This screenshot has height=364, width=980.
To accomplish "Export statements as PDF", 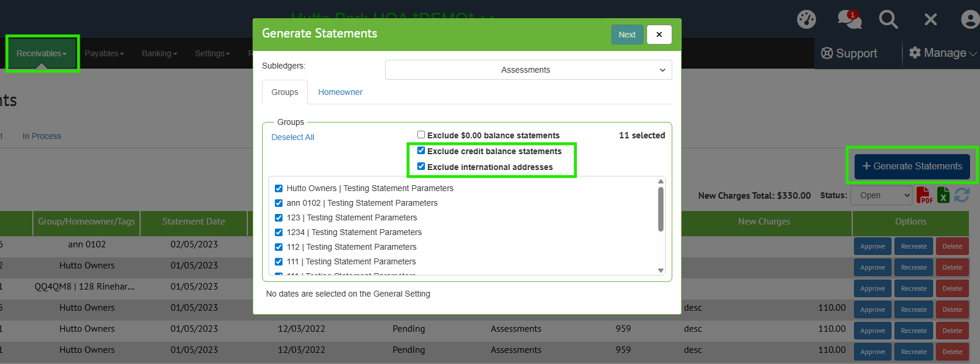I will pyautogui.click(x=924, y=195).
